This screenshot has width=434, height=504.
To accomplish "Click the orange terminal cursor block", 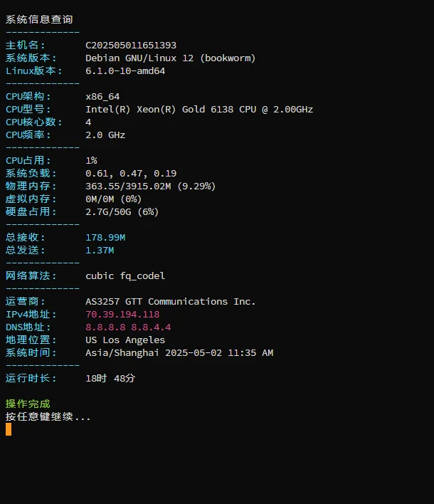I will tap(9, 429).
